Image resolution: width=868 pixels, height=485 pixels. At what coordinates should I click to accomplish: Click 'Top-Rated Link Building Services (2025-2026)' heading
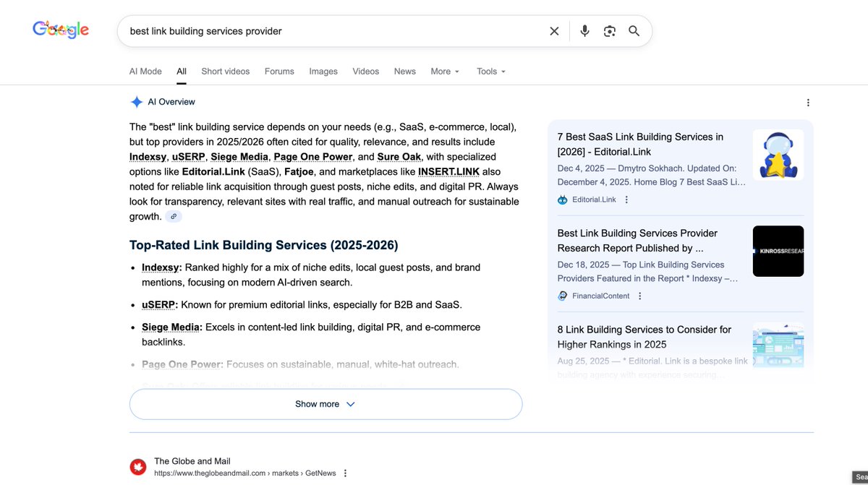[263, 244]
